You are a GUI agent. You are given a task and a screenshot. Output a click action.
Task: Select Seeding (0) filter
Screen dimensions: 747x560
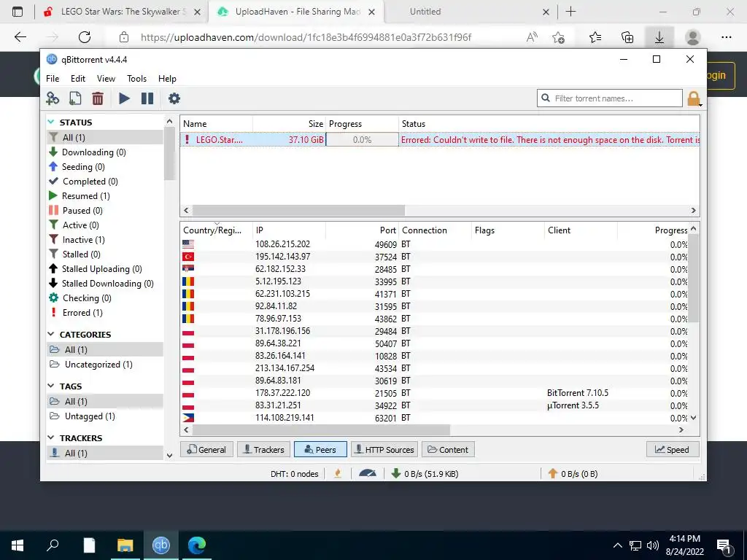105,167
